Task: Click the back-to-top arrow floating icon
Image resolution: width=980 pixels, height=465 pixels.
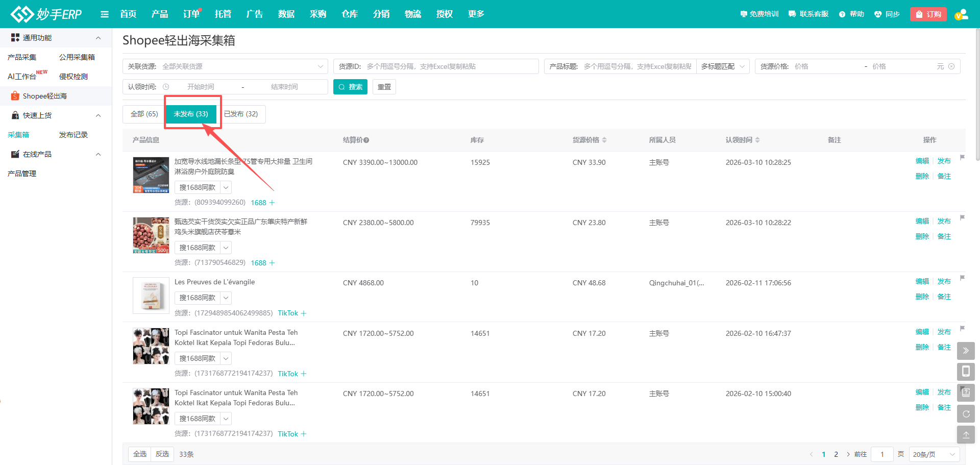Action: click(x=966, y=435)
